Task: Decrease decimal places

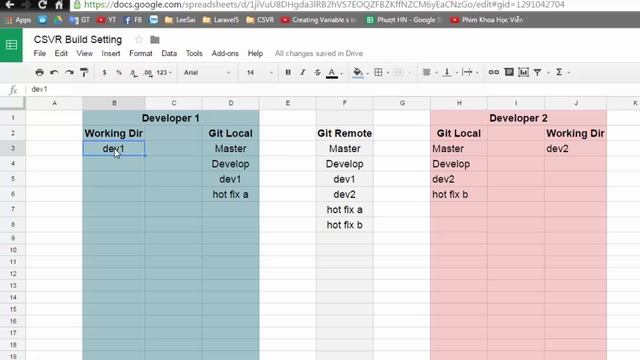Action: [x=133, y=73]
